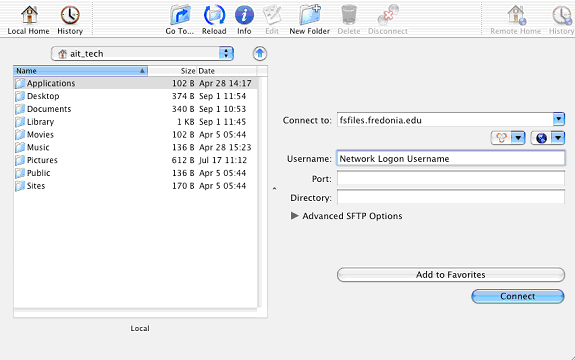The image size is (575, 360).
Task: Click the Disconnect toolbar icon
Action: (x=388, y=19)
